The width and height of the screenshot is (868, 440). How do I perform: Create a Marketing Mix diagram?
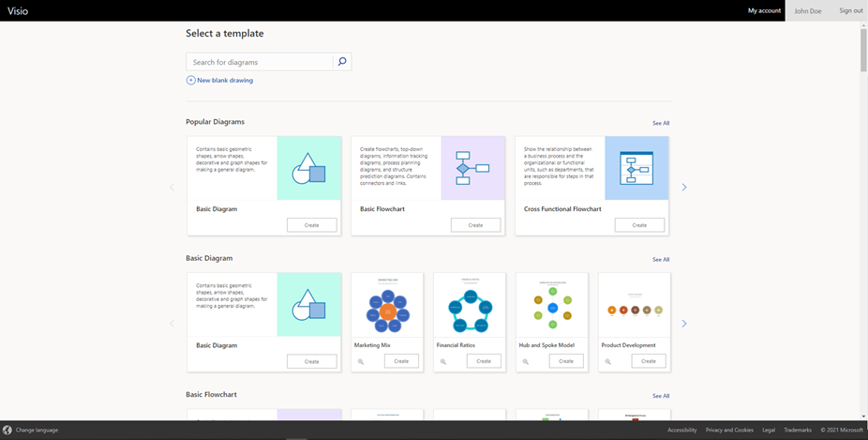point(401,361)
